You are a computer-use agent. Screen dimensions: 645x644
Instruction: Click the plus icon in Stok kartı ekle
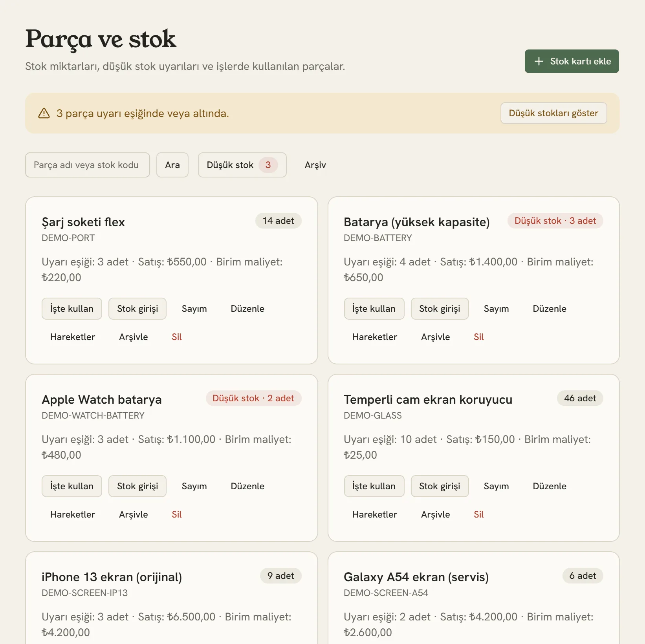coord(539,61)
